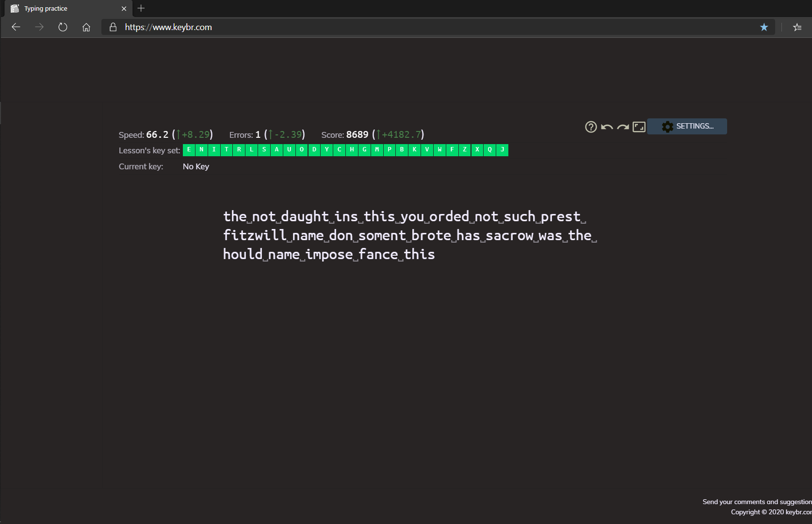Image resolution: width=812 pixels, height=524 pixels.
Task: Choose the X key indicator
Action: point(477,150)
